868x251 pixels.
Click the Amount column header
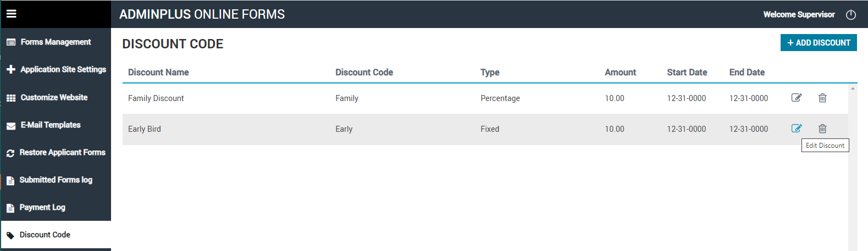coord(620,72)
